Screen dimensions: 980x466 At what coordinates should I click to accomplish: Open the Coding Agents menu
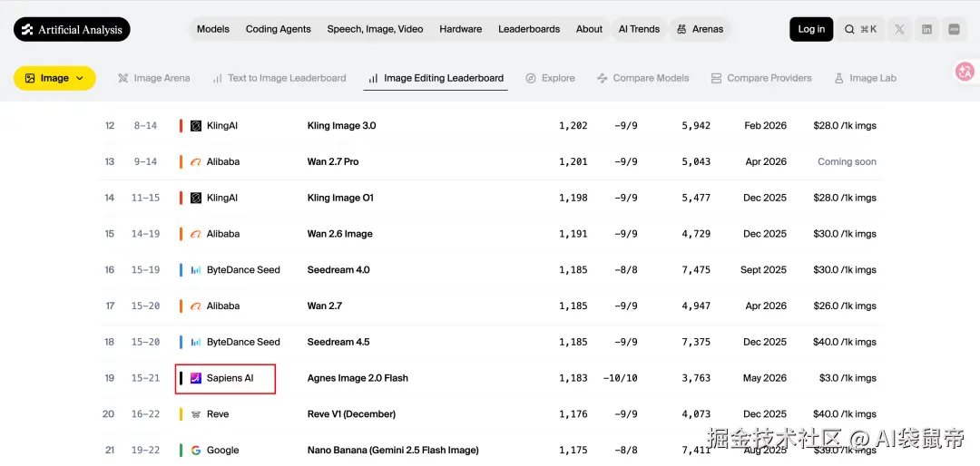pyautogui.click(x=279, y=29)
